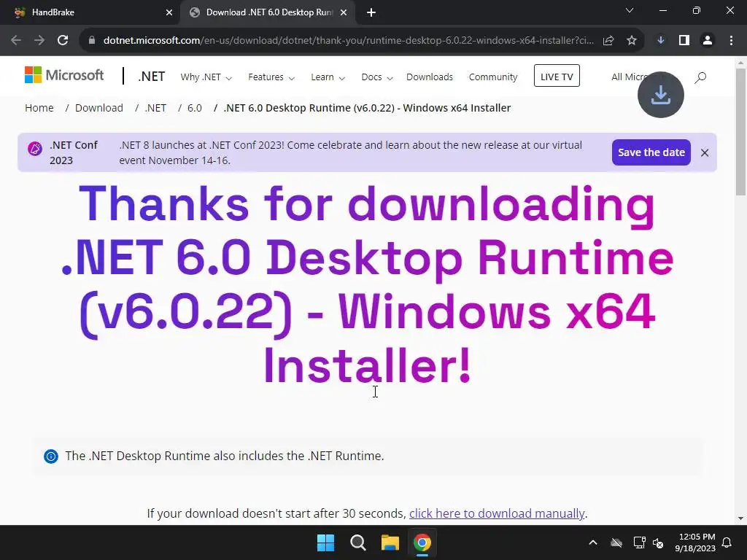The height and width of the screenshot is (560, 747).
Task: Select the Download .NET 6.0 tab
Action: tap(267, 12)
